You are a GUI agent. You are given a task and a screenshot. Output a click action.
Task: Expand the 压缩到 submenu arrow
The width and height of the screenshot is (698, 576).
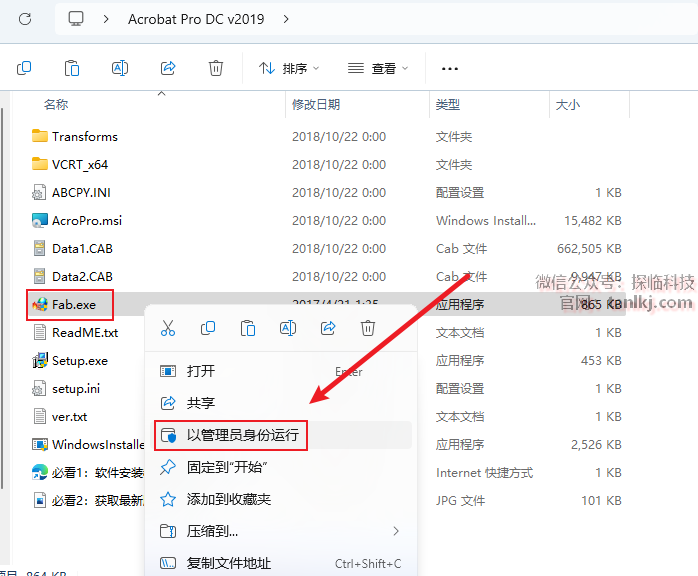pos(396,531)
